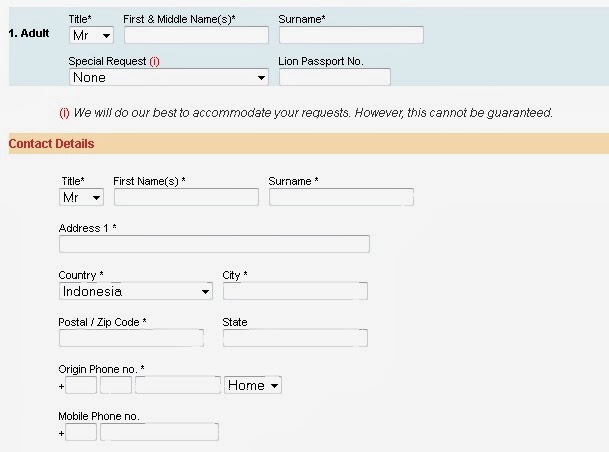Image resolution: width=609 pixels, height=452 pixels.
Task: Select the Address 1 text field
Action: tap(214, 244)
